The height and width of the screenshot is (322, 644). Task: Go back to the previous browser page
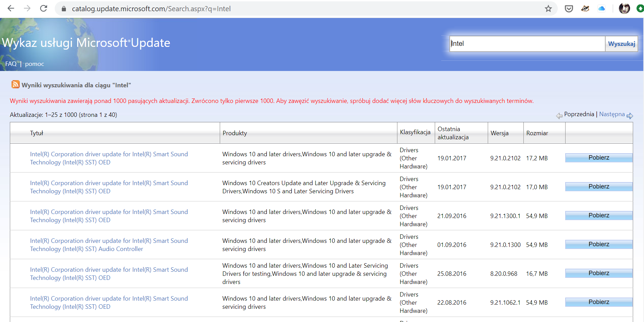click(x=11, y=8)
